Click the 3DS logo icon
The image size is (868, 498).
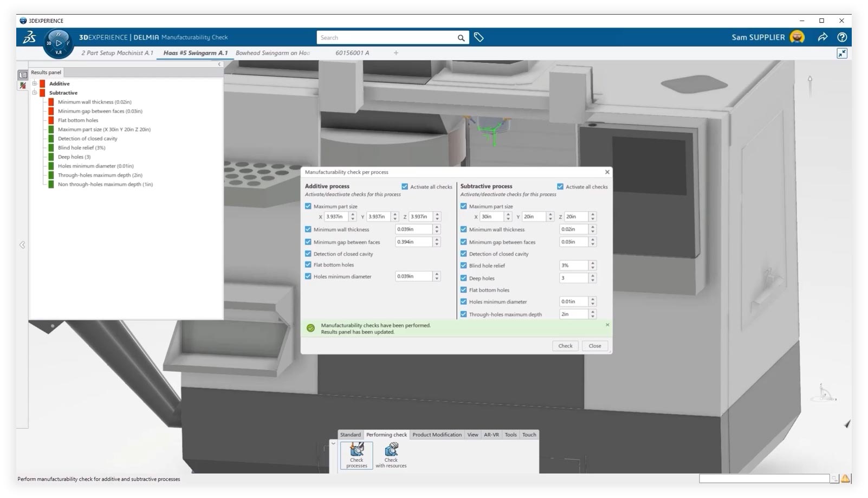click(29, 37)
